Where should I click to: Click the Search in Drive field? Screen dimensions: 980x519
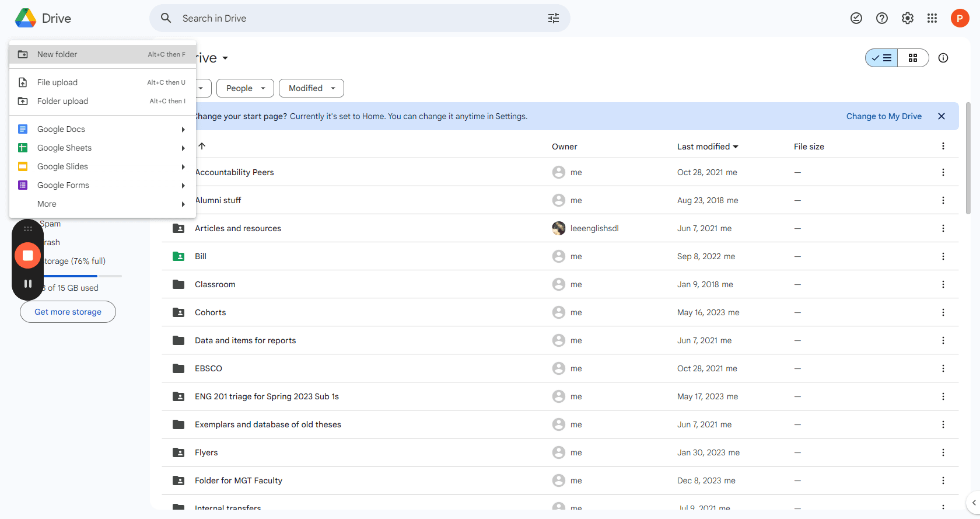(x=360, y=18)
